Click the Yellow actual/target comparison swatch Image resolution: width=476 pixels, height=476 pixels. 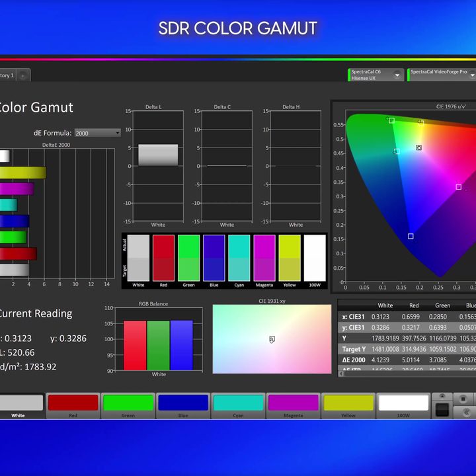click(x=290, y=258)
